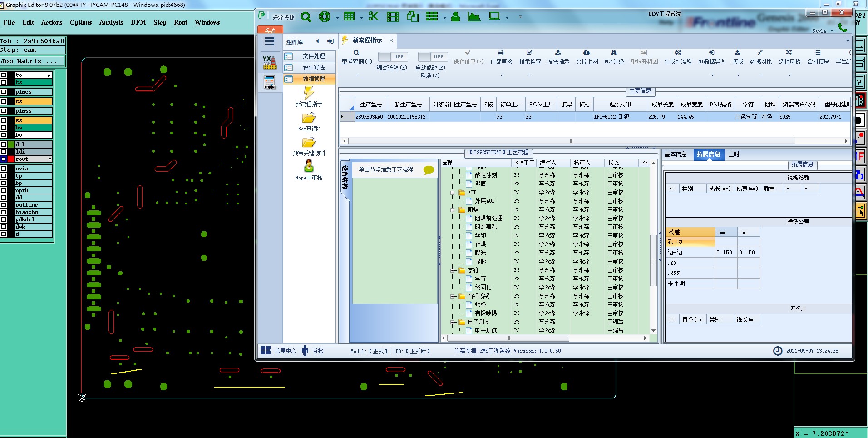Click the green list rows icon
Screen dimensions: 868x438
(x=432, y=17)
